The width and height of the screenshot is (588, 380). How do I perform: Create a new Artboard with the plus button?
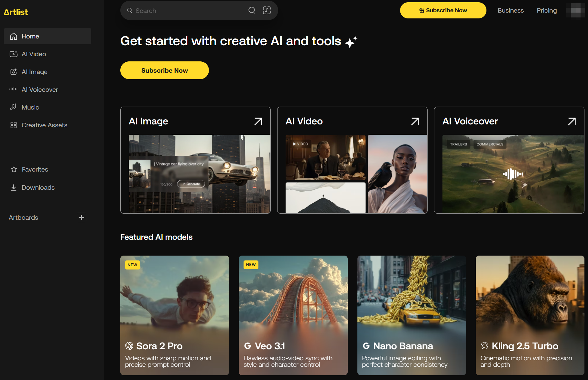click(81, 217)
